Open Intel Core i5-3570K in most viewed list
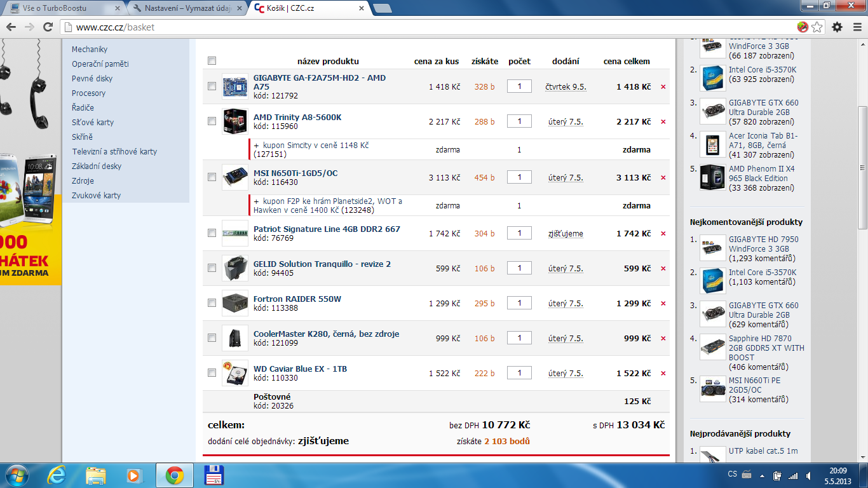 (x=763, y=70)
